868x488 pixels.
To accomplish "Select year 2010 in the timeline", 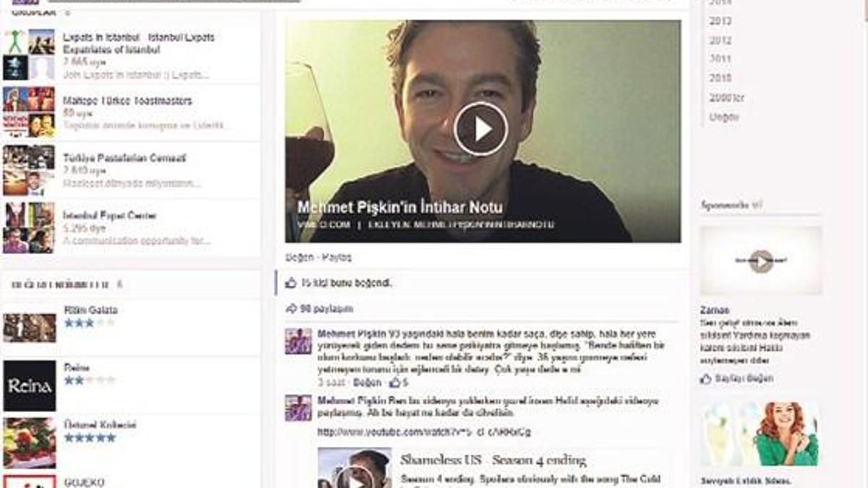I will pyautogui.click(x=720, y=78).
